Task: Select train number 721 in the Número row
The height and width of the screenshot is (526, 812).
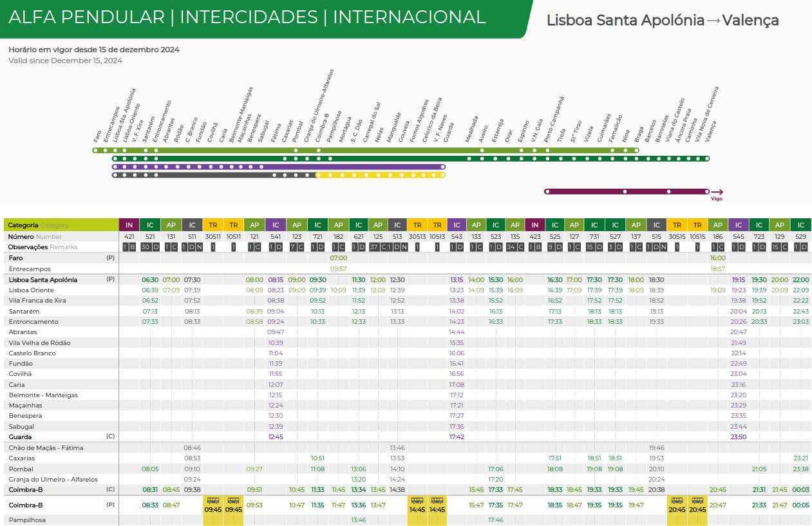Action: 318,237
